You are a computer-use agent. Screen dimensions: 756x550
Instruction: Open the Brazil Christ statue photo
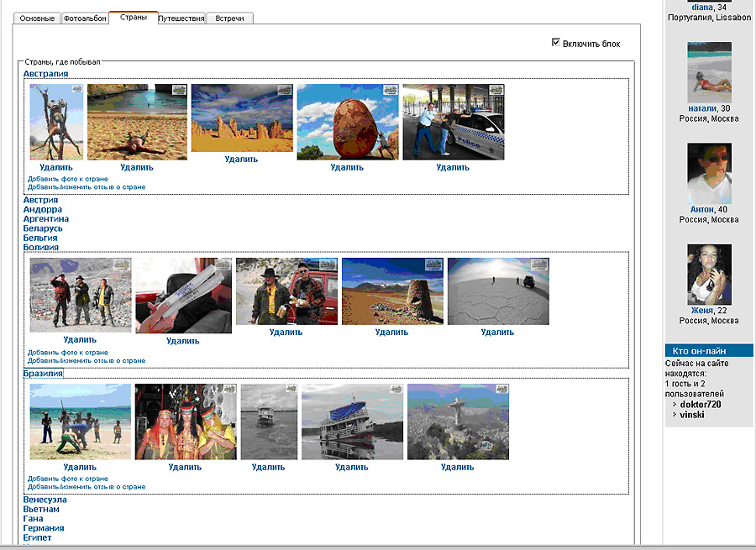(x=458, y=422)
